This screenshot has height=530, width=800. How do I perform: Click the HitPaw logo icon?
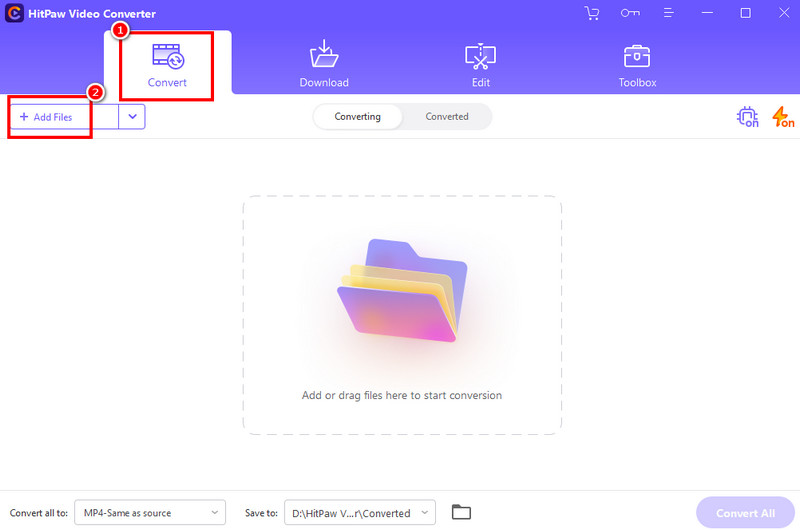pyautogui.click(x=16, y=13)
